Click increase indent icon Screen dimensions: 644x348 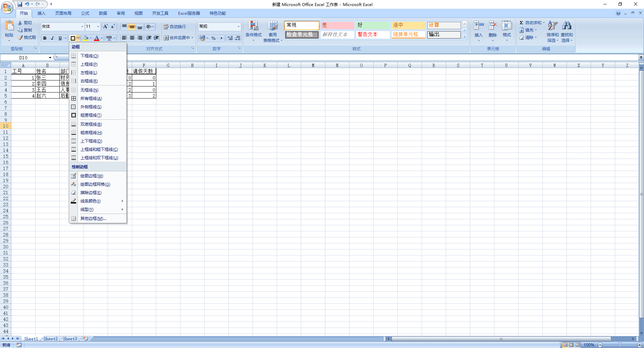[x=156, y=38]
